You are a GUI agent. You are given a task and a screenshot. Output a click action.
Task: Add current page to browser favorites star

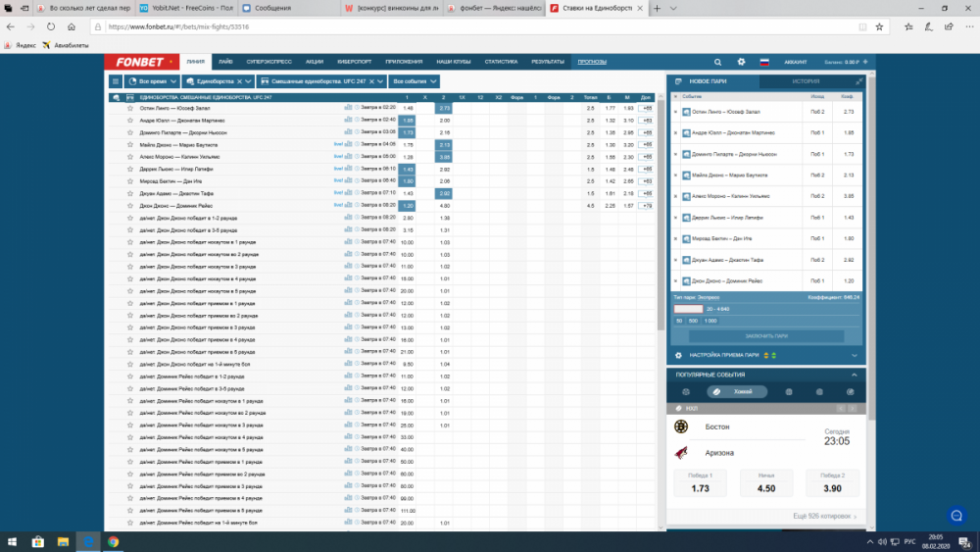(879, 26)
